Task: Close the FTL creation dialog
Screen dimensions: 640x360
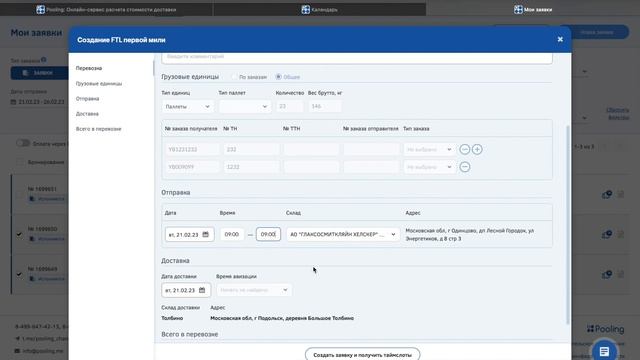Action: tap(560, 39)
